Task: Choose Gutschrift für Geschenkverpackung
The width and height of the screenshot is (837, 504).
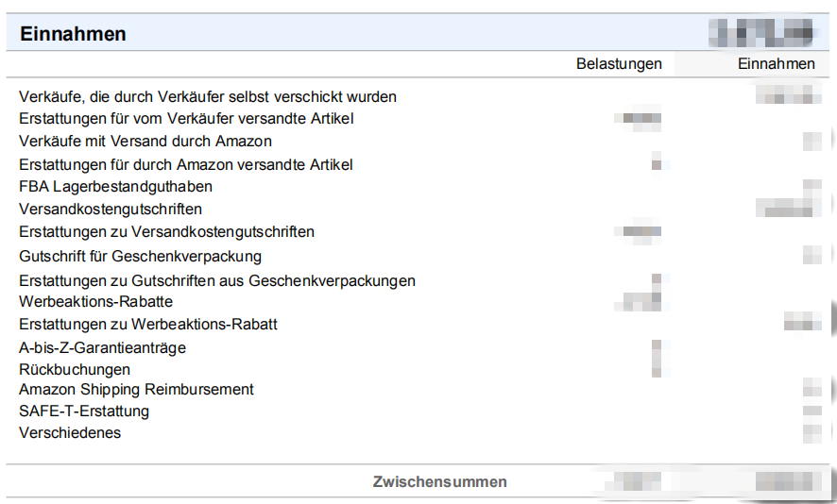Action: [140, 256]
